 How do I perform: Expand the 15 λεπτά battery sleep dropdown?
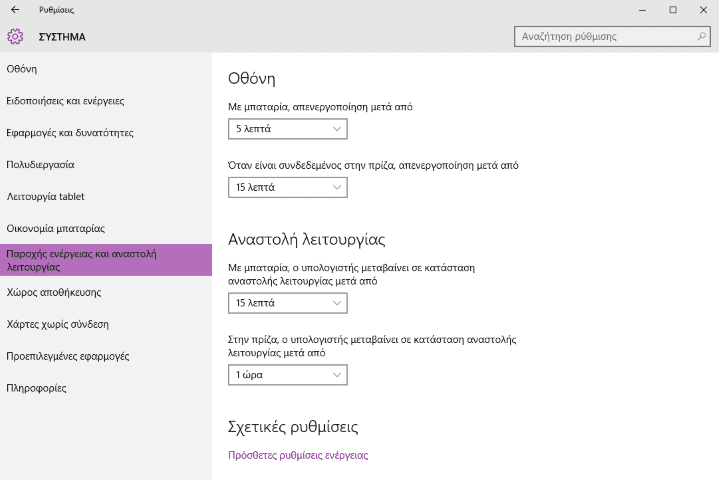pos(287,302)
